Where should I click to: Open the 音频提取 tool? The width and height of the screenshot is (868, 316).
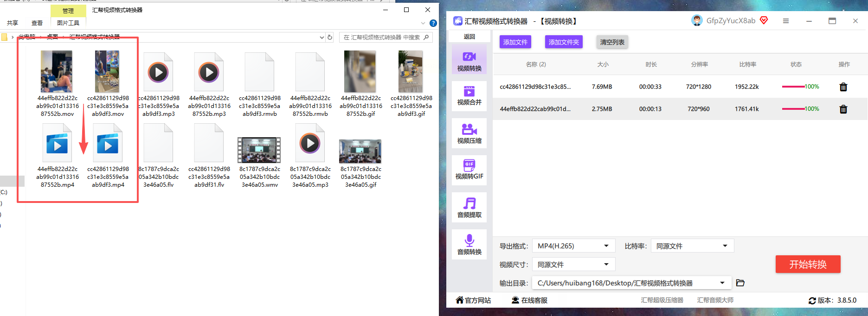[x=469, y=207]
